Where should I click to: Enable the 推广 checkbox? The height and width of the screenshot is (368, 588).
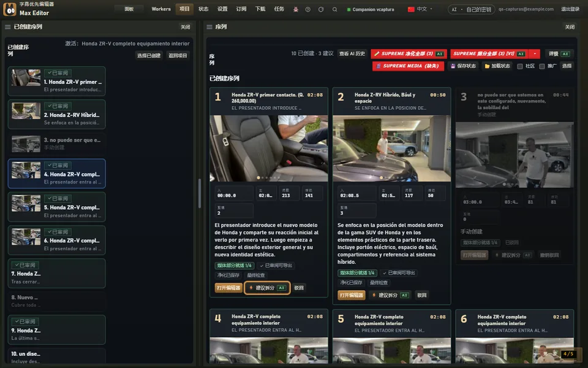[542, 66]
